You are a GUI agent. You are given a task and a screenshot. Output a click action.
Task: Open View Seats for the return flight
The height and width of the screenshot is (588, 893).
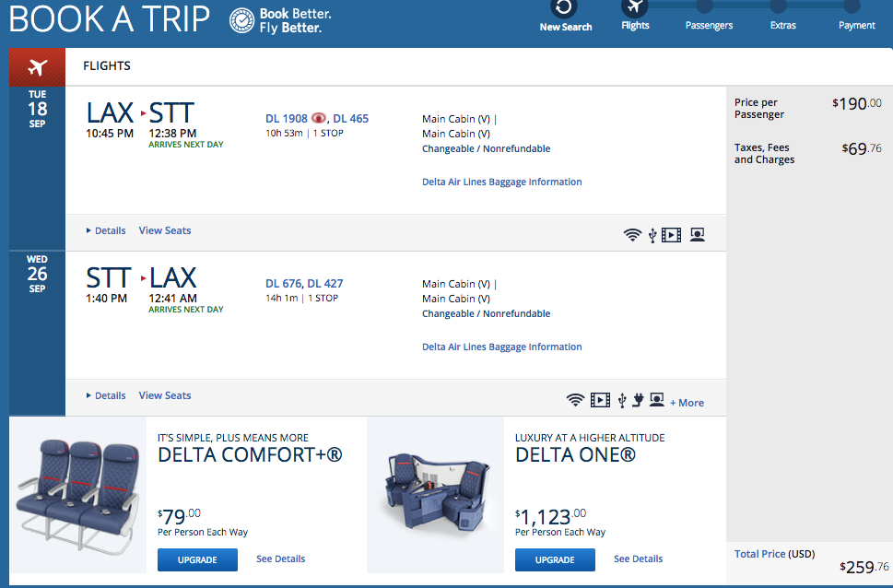165,395
